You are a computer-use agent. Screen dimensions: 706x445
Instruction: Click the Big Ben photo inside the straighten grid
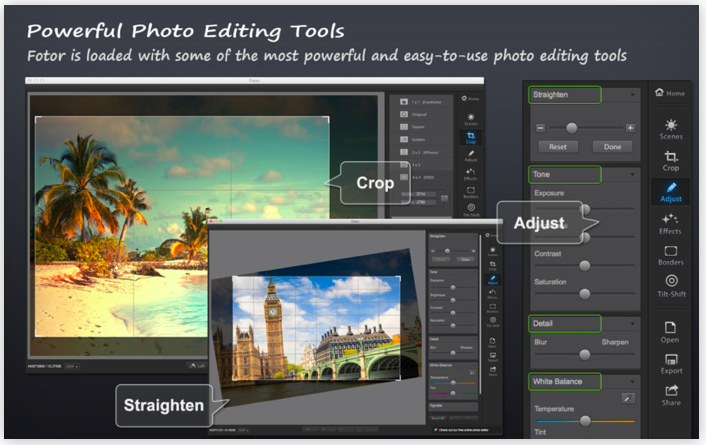pos(316,328)
